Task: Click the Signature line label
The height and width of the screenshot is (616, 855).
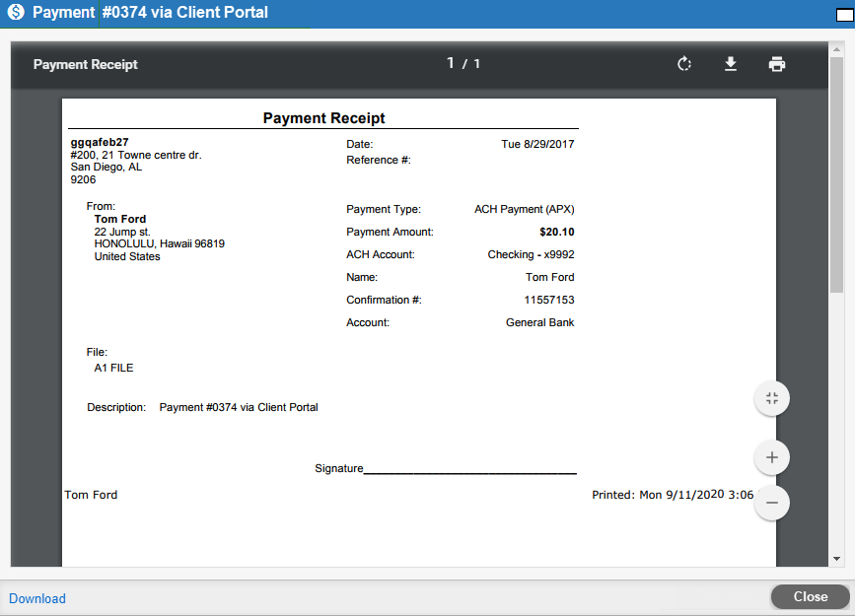Action: point(338,468)
